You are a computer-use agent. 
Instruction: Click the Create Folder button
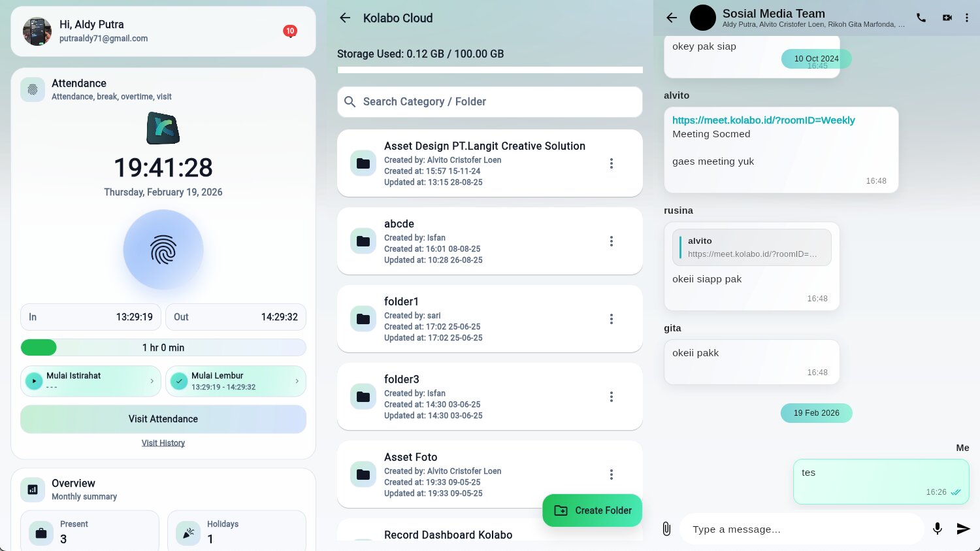click(x=593, y=510)
